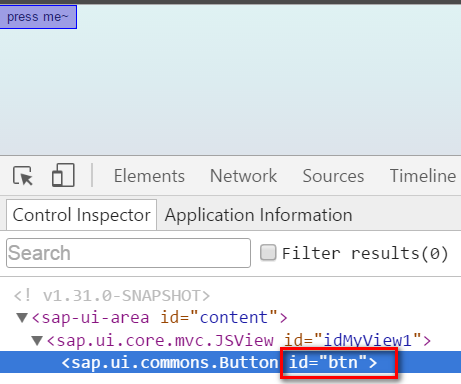Click the 'Filter results(0)' label
Viewport: 461px width, 384px height.
pyautogui.click(x=365, y=253)
